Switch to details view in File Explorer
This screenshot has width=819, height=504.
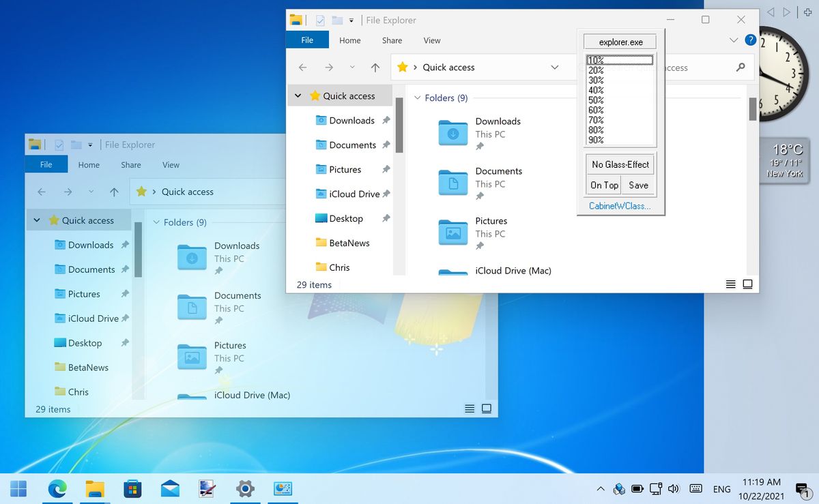(x=731, y=284)
